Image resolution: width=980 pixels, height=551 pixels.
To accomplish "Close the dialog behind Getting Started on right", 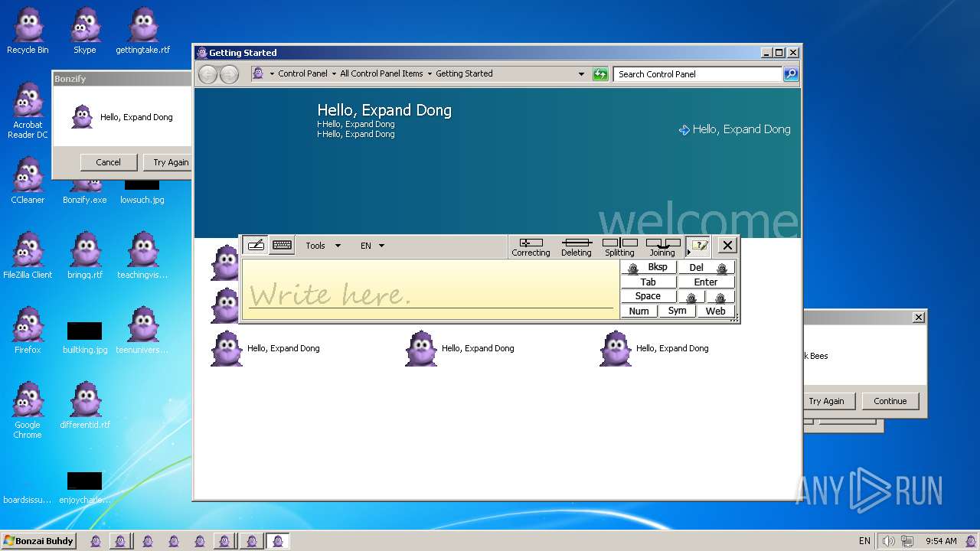I will click(x=919, y=317).
